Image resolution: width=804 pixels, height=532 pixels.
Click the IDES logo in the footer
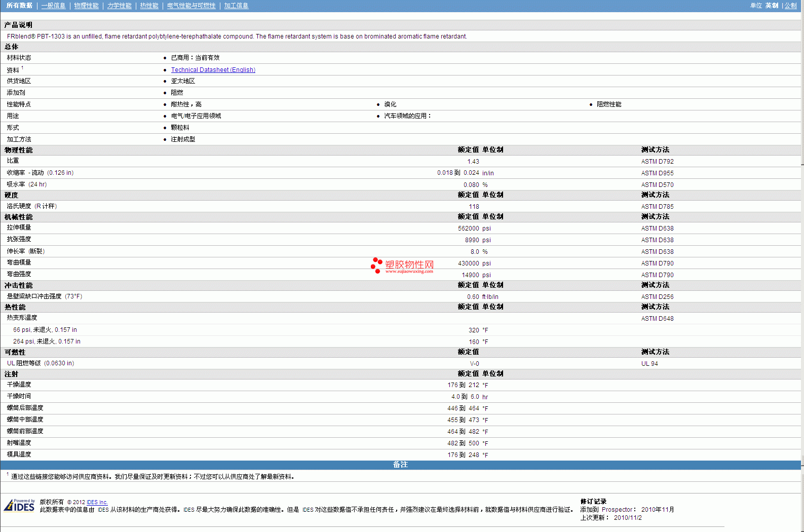point(19,506)
